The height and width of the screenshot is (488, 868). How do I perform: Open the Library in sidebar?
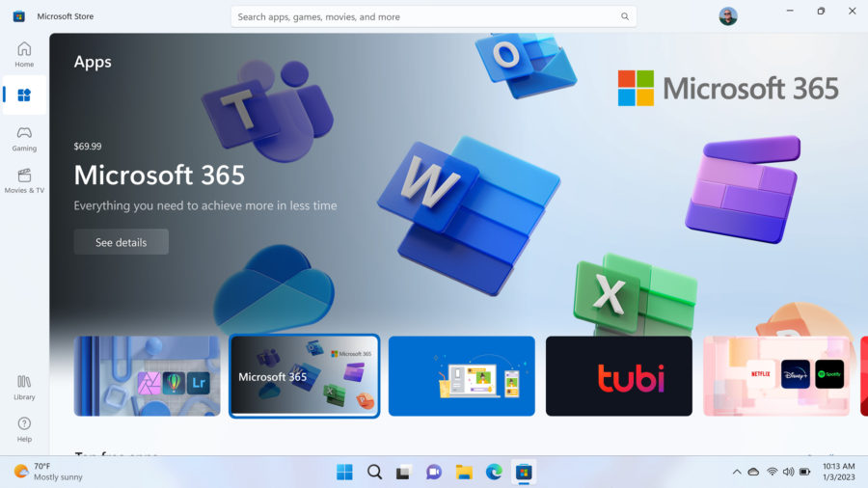click(24, 388)
